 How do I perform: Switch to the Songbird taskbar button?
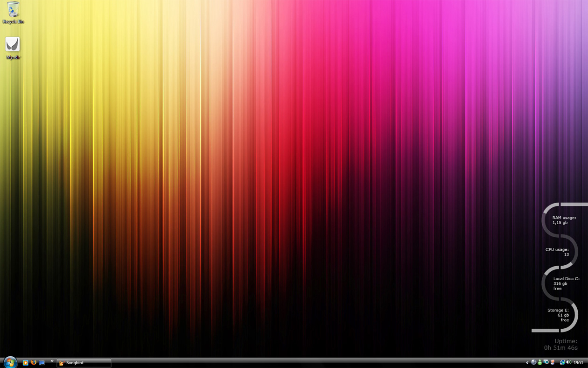[x=84, y=362]
